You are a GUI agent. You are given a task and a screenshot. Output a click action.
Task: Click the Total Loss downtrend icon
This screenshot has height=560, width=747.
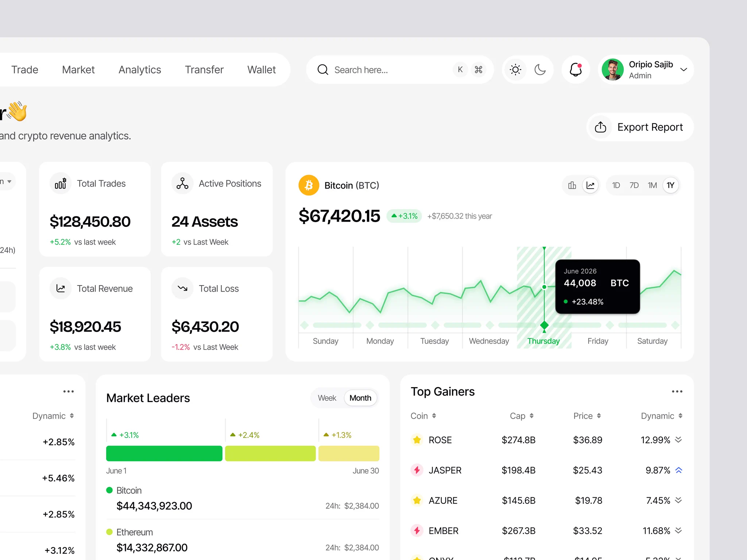tap(182, 288)
